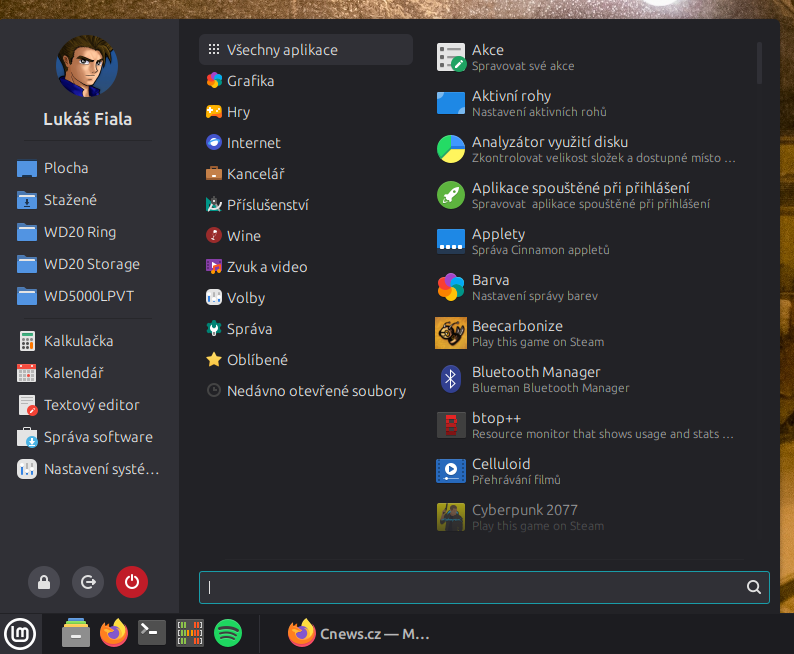Click the Lukáš Fiala user name
This screenshot has width=794, height=654.
click(x=88, y=119)
